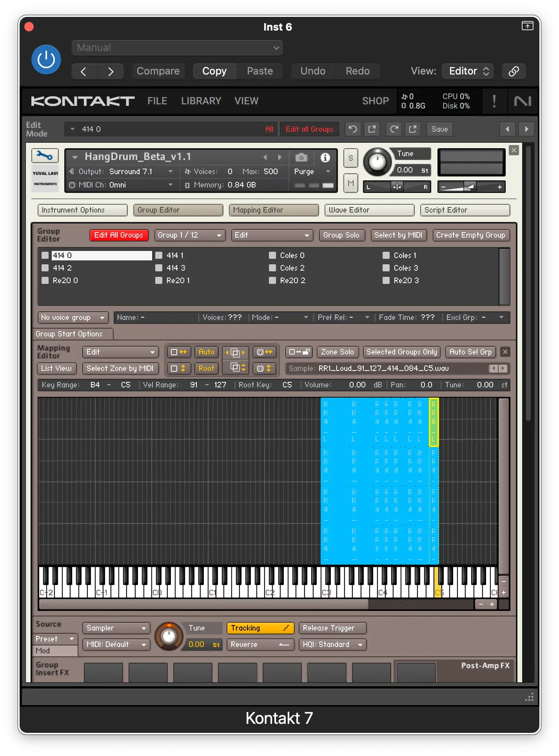Open the Script Editor tab

click(x=465, y=210)
